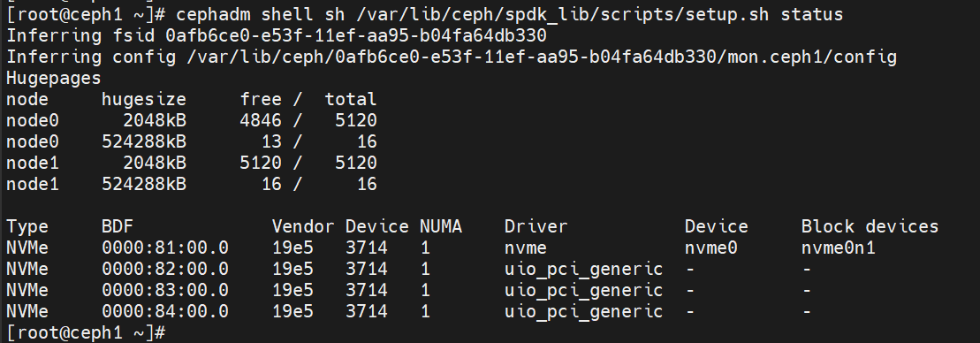Click the Block devices column header
Viewport: 980px width, 343px height.
(x=870, y=226)
